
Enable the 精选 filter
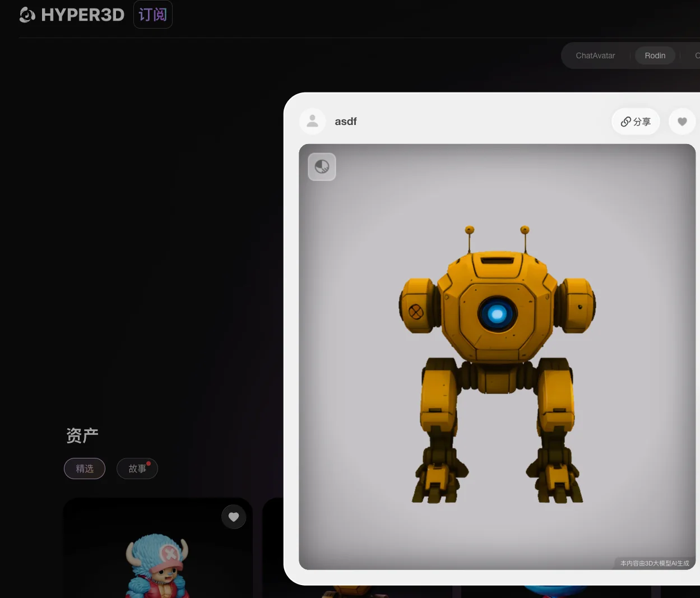click(85, 469)
